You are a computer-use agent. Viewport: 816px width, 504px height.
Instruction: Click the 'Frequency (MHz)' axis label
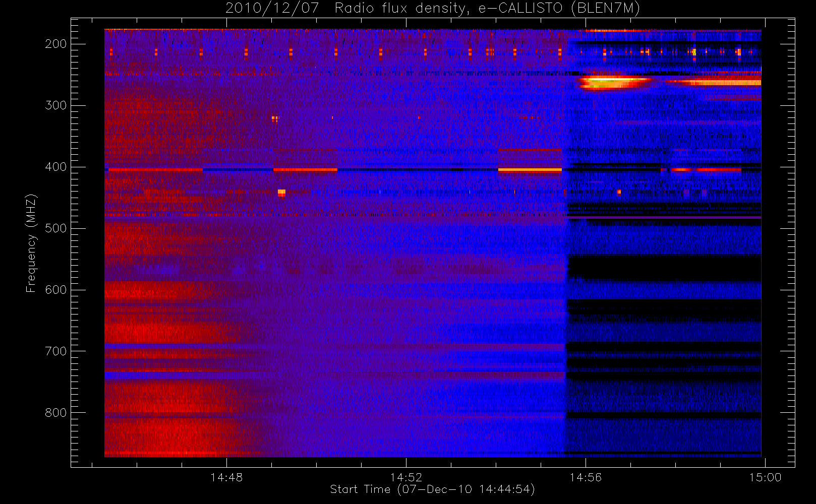31,243
